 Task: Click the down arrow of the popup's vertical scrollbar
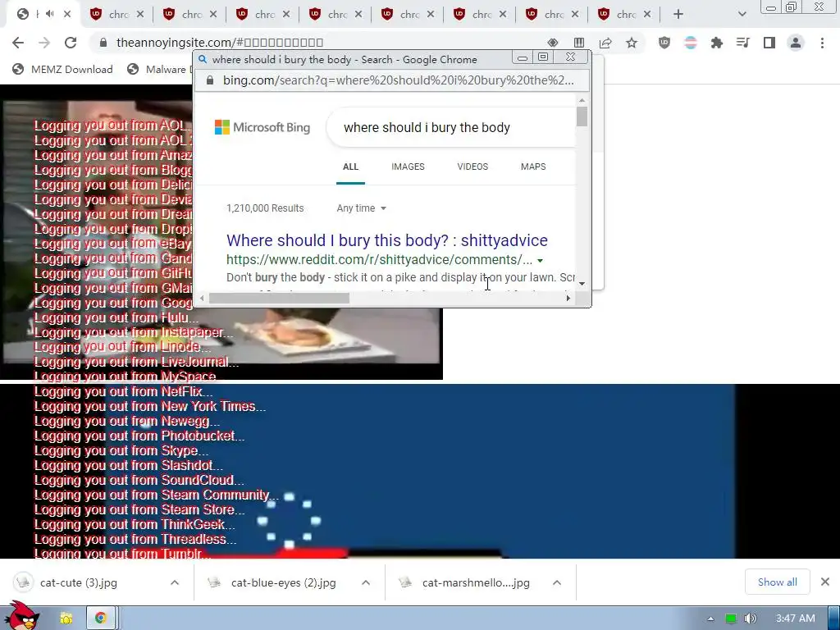pos(582,284)
